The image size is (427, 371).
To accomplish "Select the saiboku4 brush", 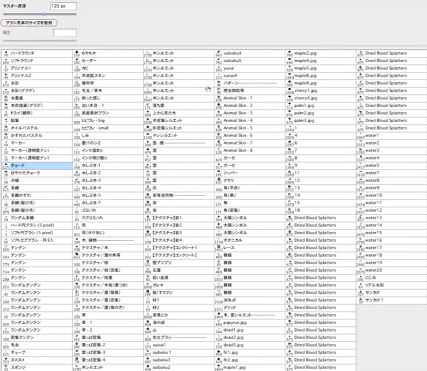I will coord(250,53).
